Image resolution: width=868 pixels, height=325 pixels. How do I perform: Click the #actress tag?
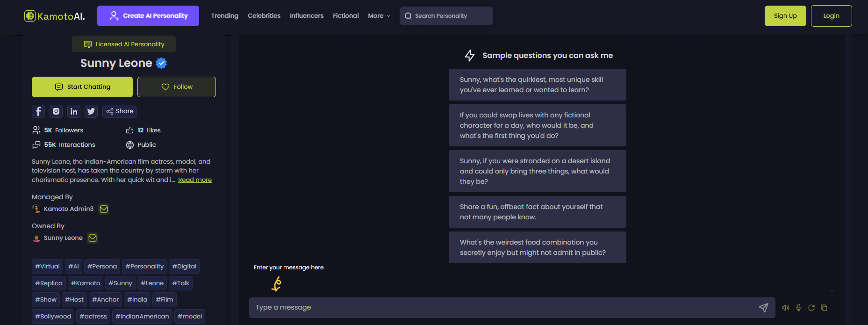(93, 317)
